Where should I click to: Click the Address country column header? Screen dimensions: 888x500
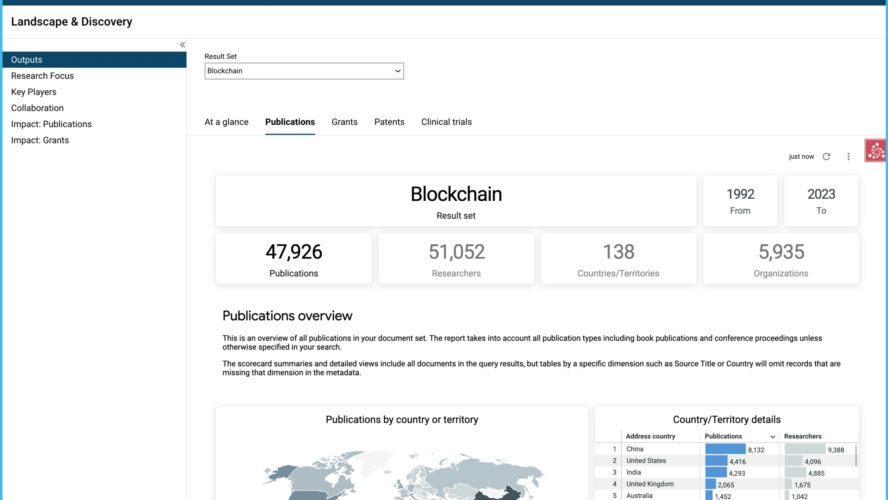[650, 437]
